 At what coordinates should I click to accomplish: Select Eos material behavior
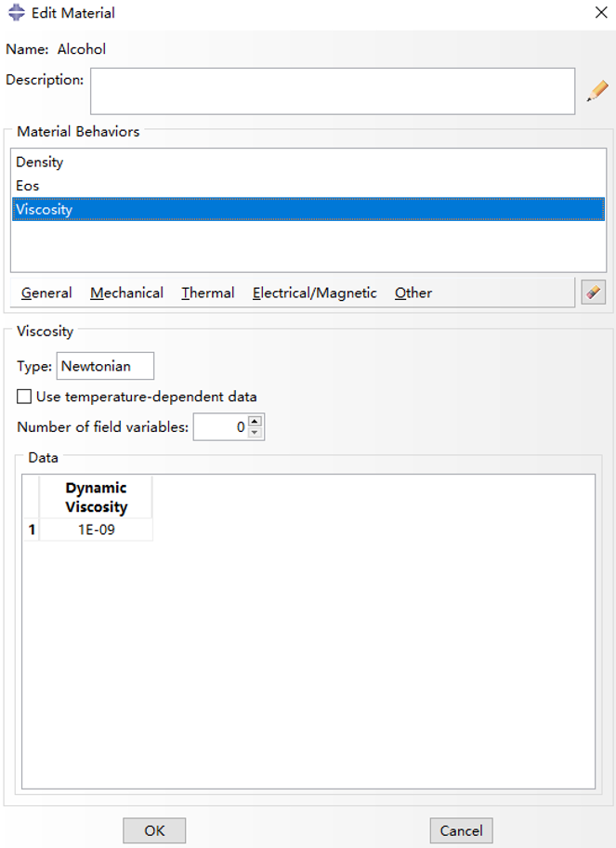(28, 186)
